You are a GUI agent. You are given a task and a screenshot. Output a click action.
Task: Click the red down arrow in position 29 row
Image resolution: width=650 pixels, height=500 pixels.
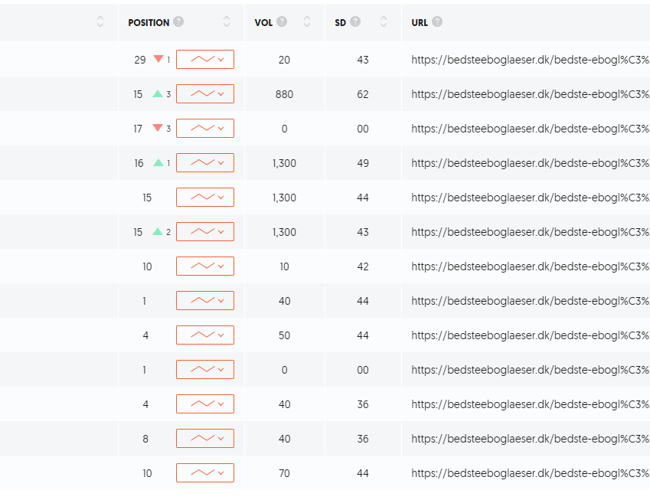[158, 60]
